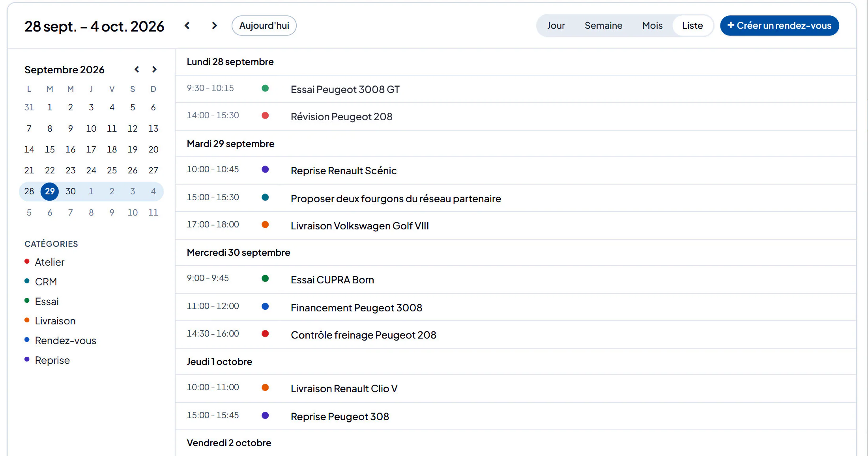Open Essai CUPRA Born event
This screenshot has height=456, width=868.
[516, 279]
